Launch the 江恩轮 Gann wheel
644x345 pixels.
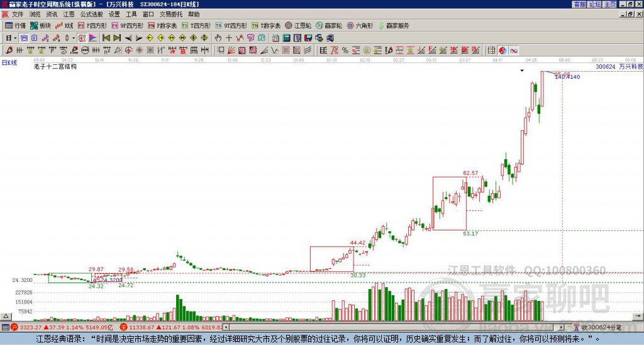[x=298, y=25]
